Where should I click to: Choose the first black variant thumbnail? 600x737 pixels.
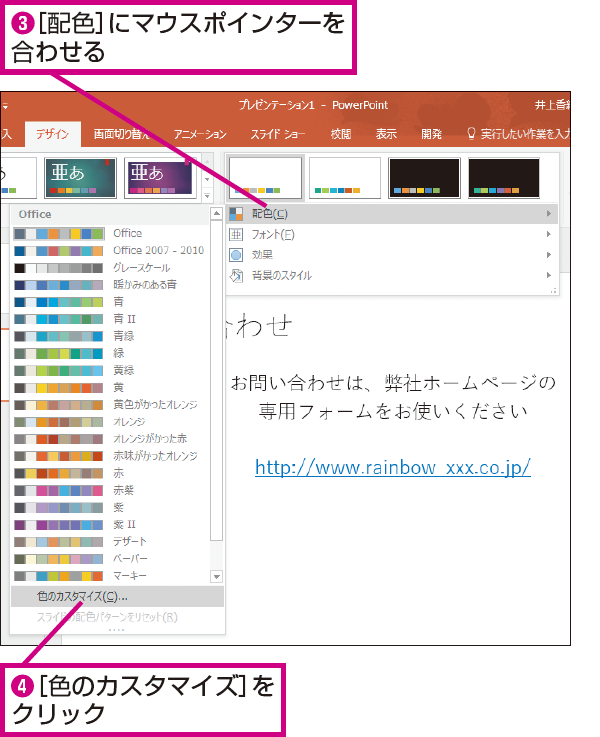click(424, 178)
